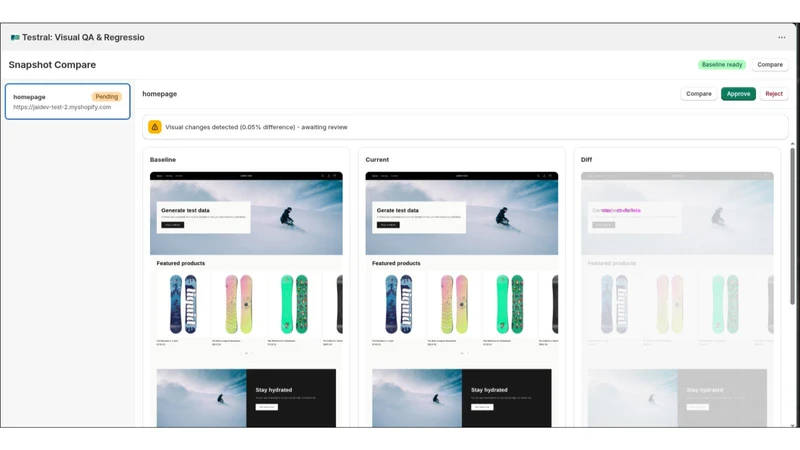Click the Baseline column label
This screenshot has width=800, height=450.
pos(163,160)
